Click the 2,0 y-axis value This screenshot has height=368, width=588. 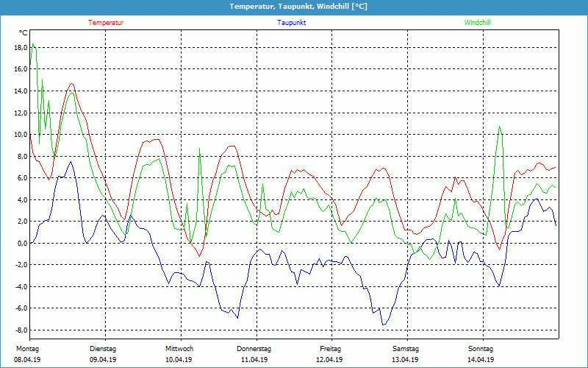point(22,222)
